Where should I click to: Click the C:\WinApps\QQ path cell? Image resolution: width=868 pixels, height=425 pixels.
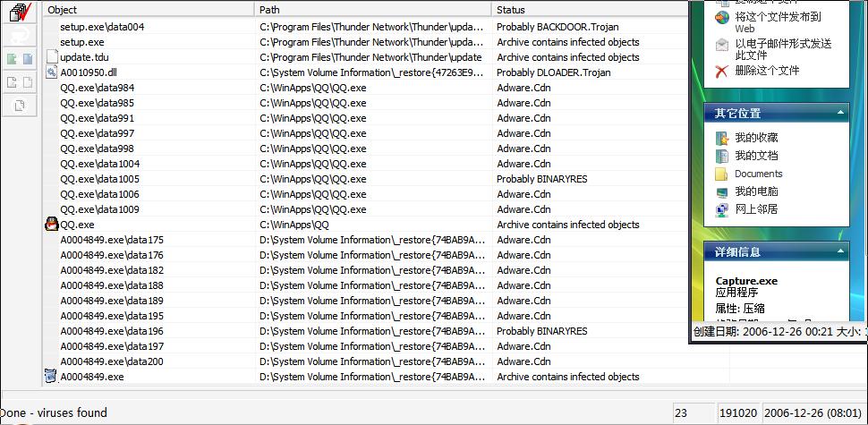(294, 225)
